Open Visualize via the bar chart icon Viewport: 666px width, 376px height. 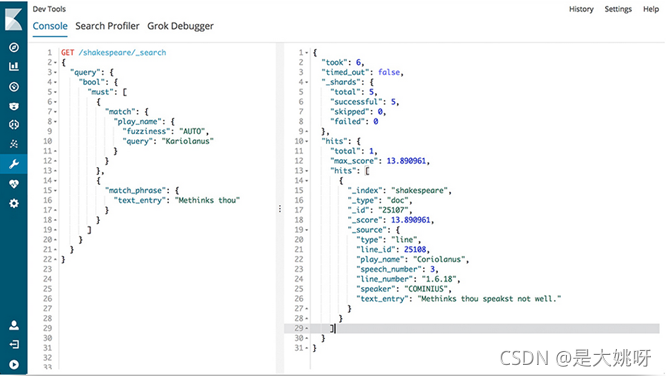point(14,66)
